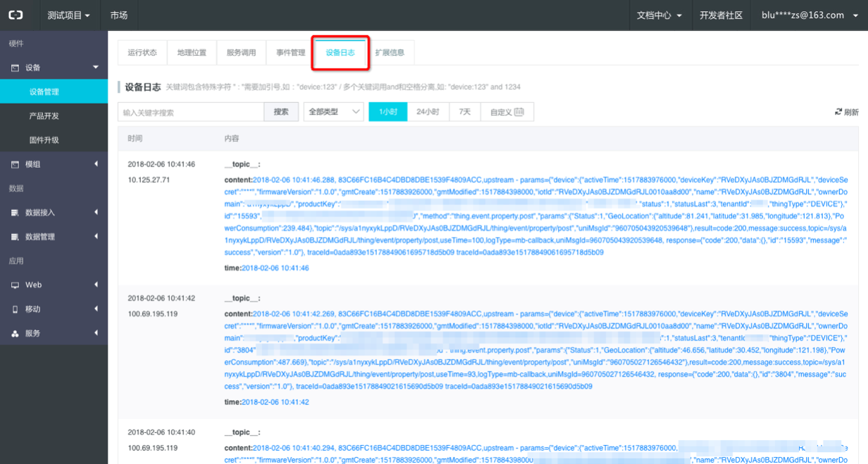Viewport: 868px width, 464px height.
Task: Click the 服务 sidebar icon
Action: coord(14,334)
